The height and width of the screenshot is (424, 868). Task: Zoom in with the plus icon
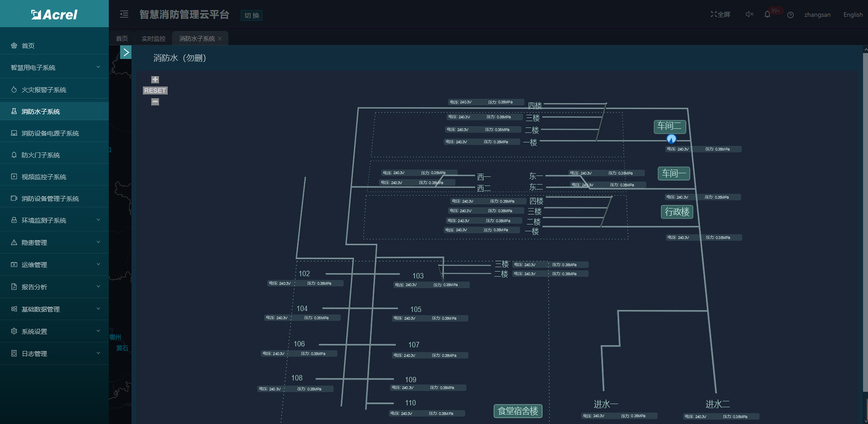click(x=155, y=80)
